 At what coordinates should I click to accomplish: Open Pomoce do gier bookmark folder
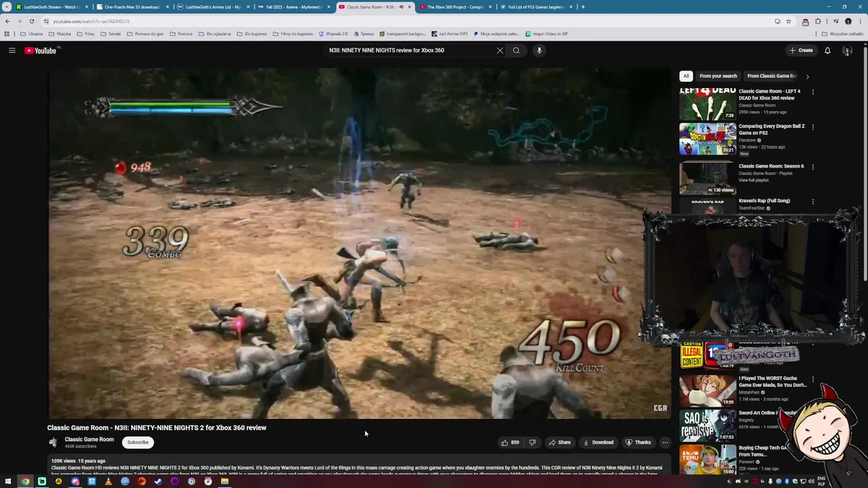(146, 34)
